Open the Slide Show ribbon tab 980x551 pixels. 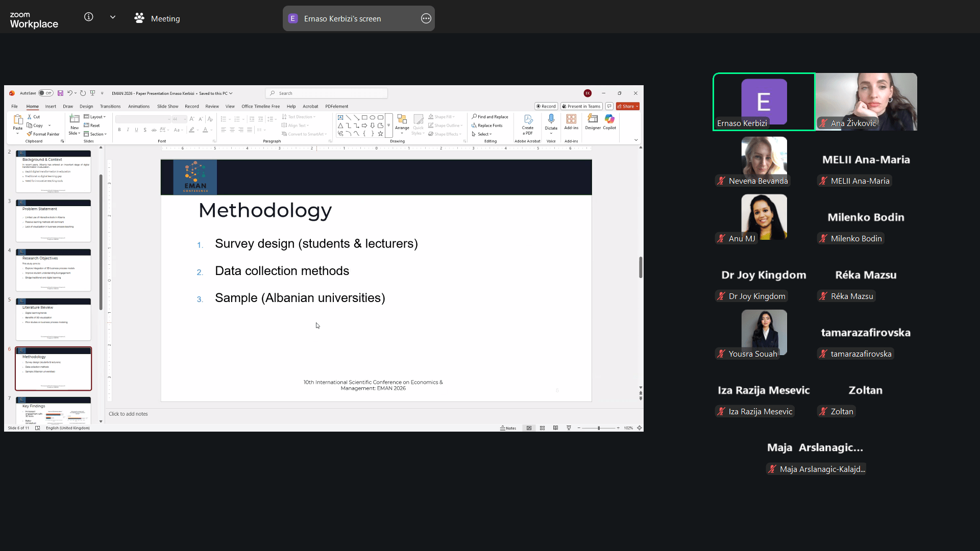167,107
